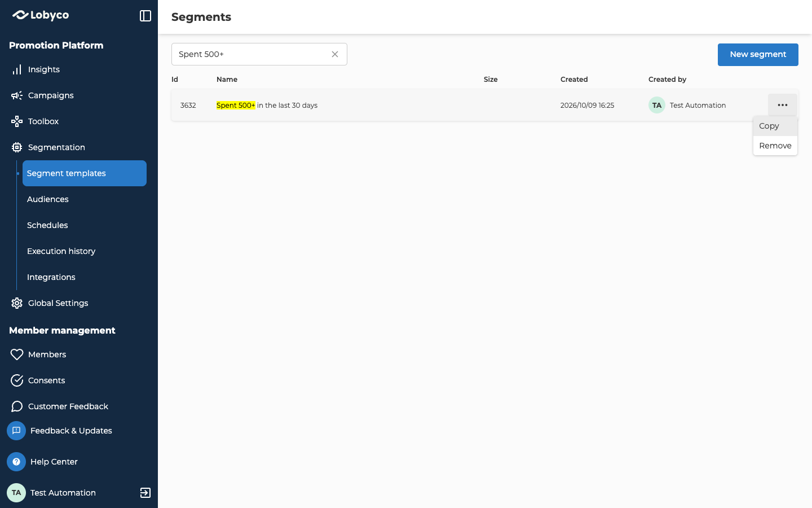
Task: Click the Campaigns megaphone icon
Action: click(17, 95)
